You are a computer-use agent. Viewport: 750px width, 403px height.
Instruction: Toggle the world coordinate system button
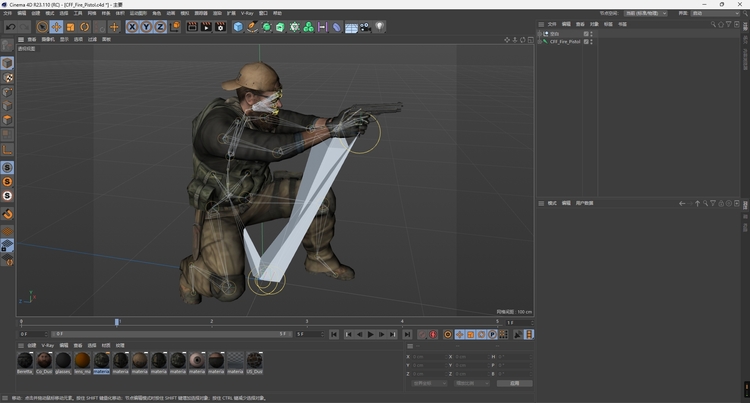click(x=175, y=27)
